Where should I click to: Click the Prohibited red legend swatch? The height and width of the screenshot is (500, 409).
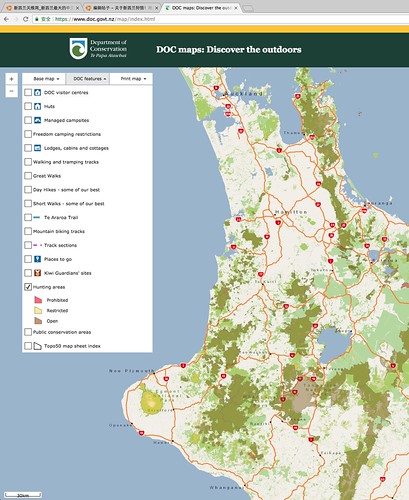(38, 300)
